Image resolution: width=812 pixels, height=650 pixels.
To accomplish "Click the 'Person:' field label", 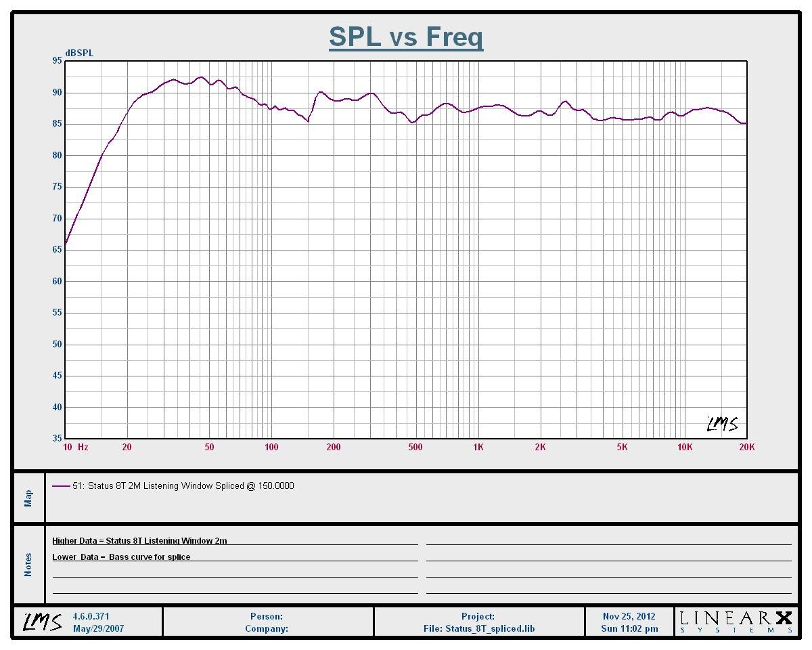I will tap(267, 616).
